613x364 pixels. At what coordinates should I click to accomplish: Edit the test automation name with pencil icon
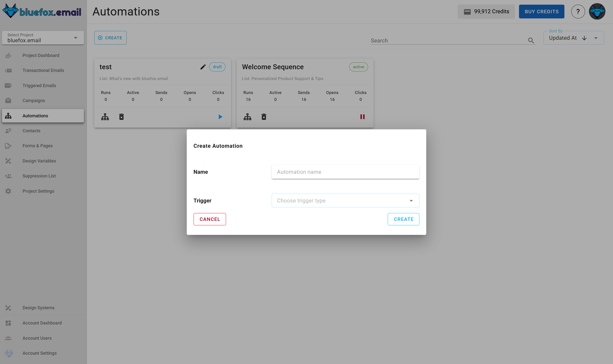202,67
